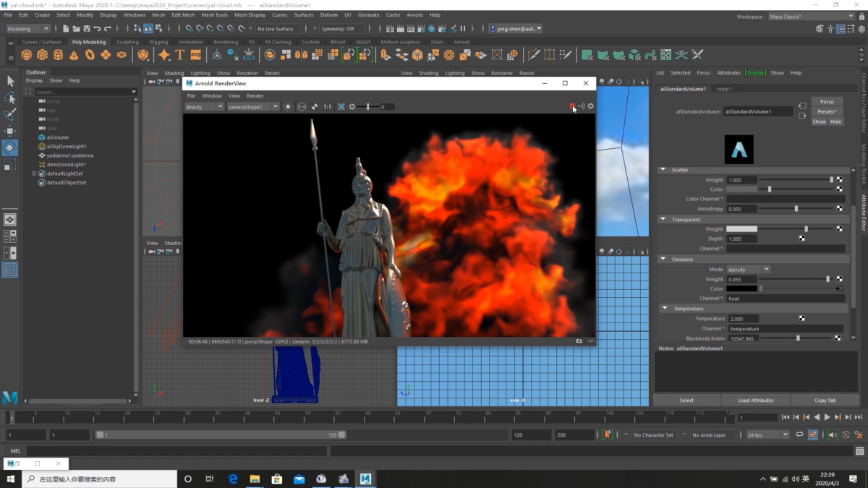The height and width of the screenshot is (488, 868).
Task: Create a polygon cylinder from the shelf
Action: coord(59,55)
